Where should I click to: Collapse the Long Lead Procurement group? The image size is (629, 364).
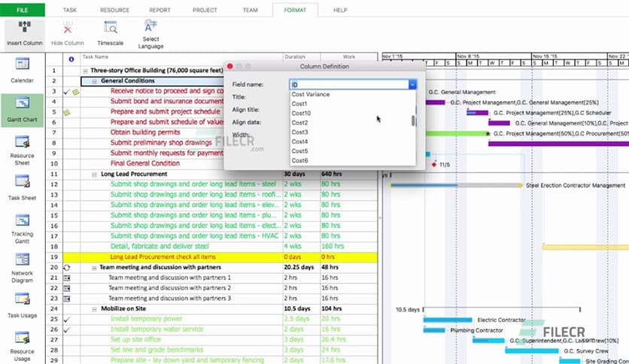94,174
